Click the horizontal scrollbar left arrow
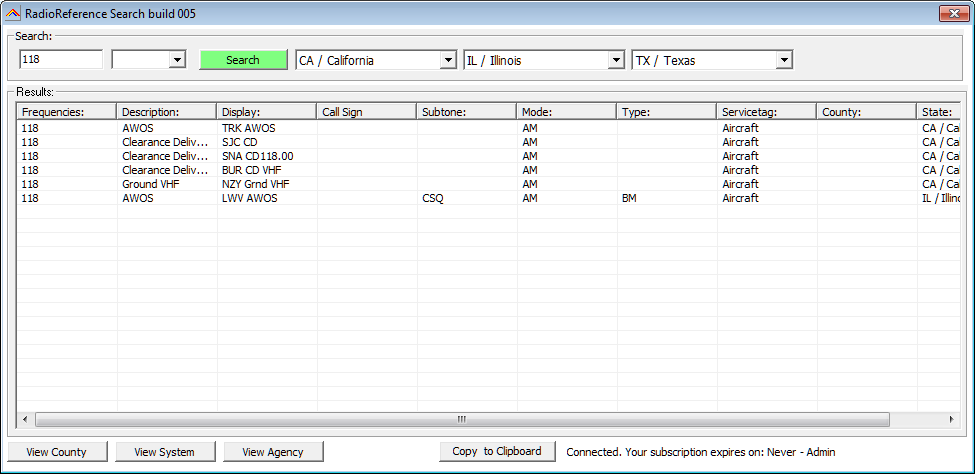The height and width of the screenshot is (474, 975). pyautogui.click(x=25, y=420)
